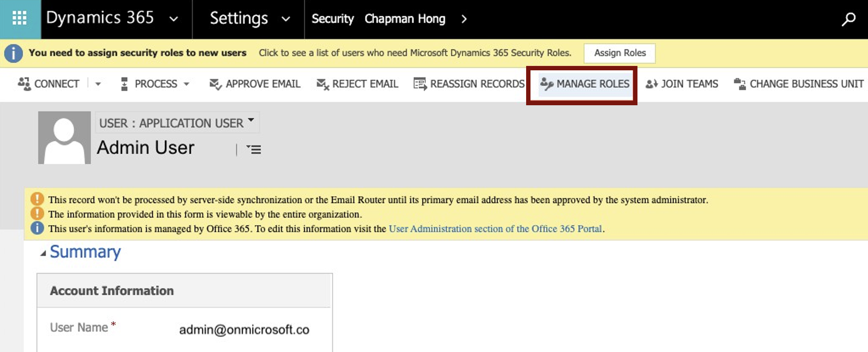Screen dimensions: 868x352
Task: Open User Administration section of Office 365 Portal link
Action: tap(496, 228)
